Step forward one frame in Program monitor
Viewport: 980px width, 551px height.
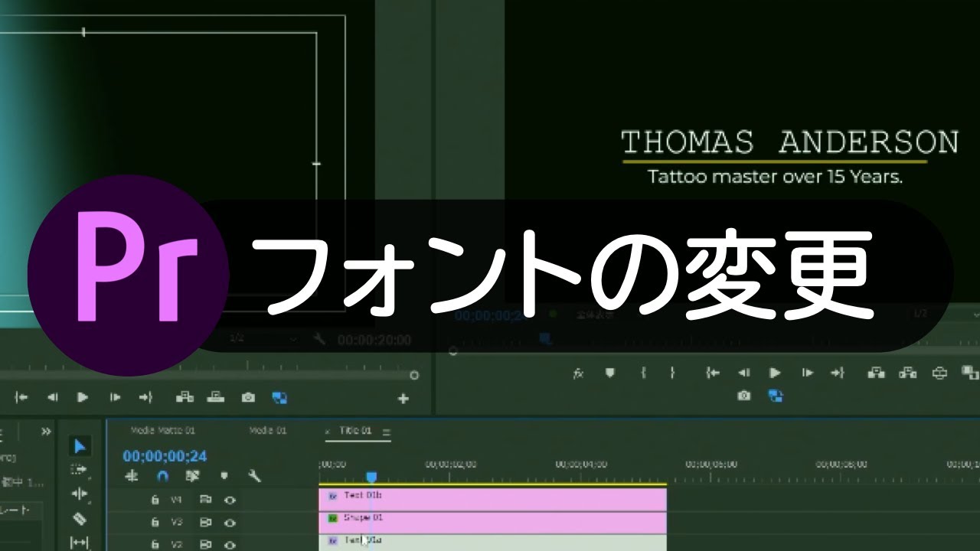coord(807,373)
